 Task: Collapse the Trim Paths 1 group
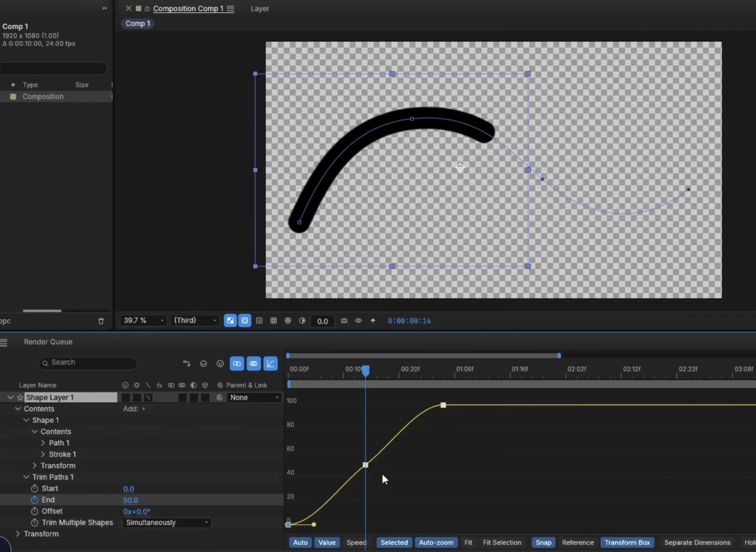[26, 477]
